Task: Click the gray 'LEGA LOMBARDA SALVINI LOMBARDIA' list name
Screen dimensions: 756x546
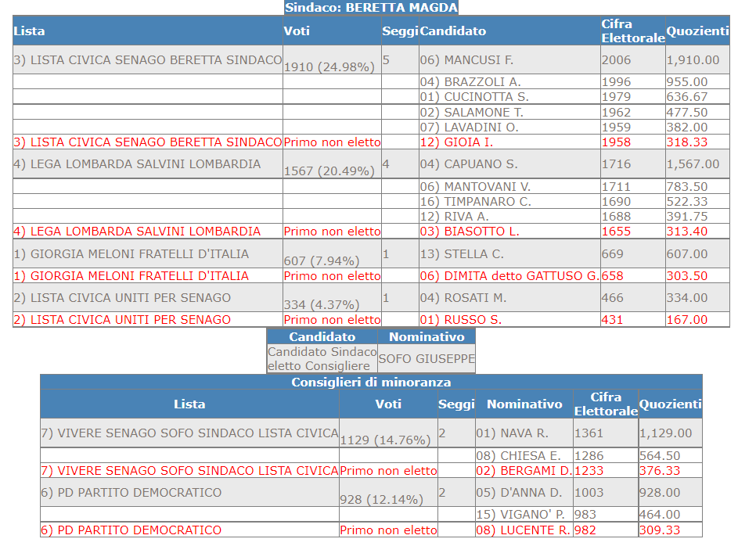Action: (137, 163)
